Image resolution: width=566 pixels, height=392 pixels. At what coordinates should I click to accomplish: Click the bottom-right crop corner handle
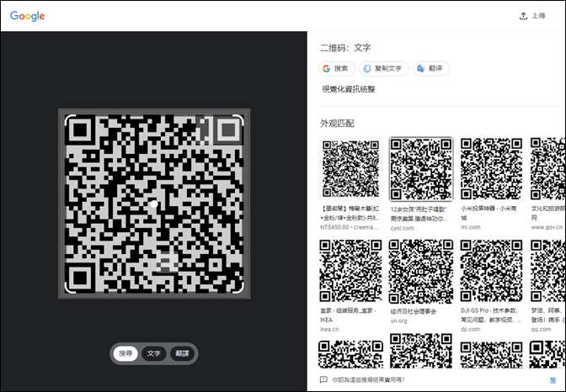pos(238,288)
